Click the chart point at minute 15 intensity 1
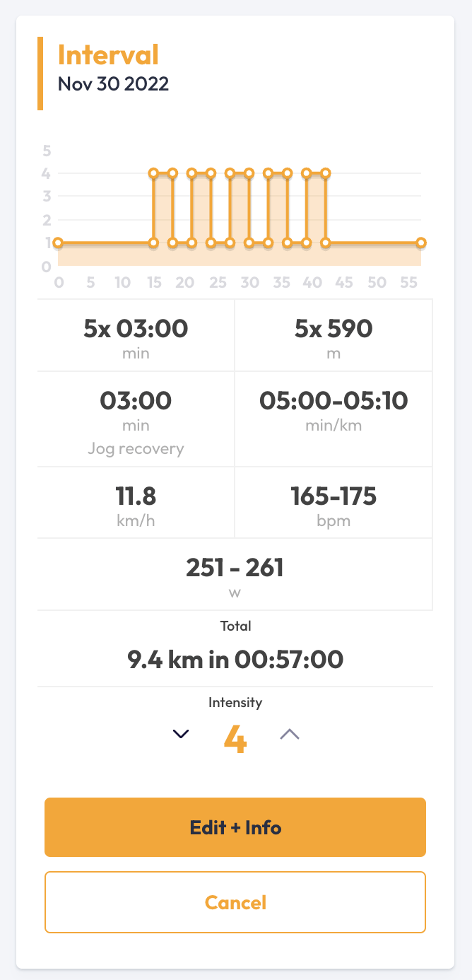The height and width of the screenshot is (980, 472). click(153, 243)
